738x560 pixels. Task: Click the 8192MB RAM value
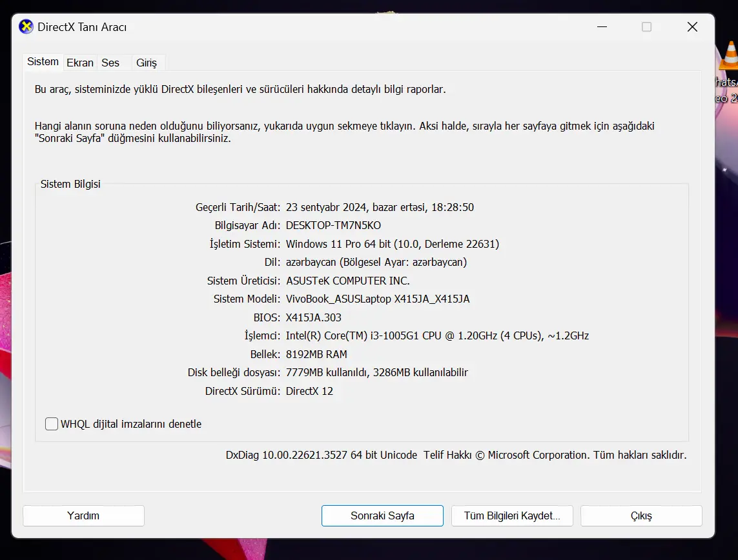pyautogui.click(x=316, y=354)
